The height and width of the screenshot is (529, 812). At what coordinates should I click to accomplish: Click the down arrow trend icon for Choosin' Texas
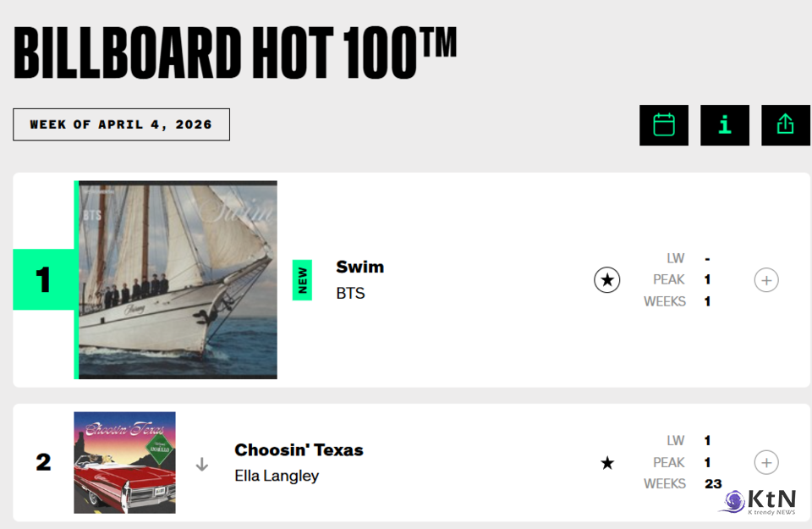pos(202,464)
